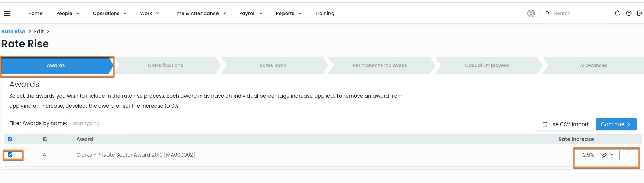Toggle the select-all awards checkbox
644x183 pixels.
[10, 139]
